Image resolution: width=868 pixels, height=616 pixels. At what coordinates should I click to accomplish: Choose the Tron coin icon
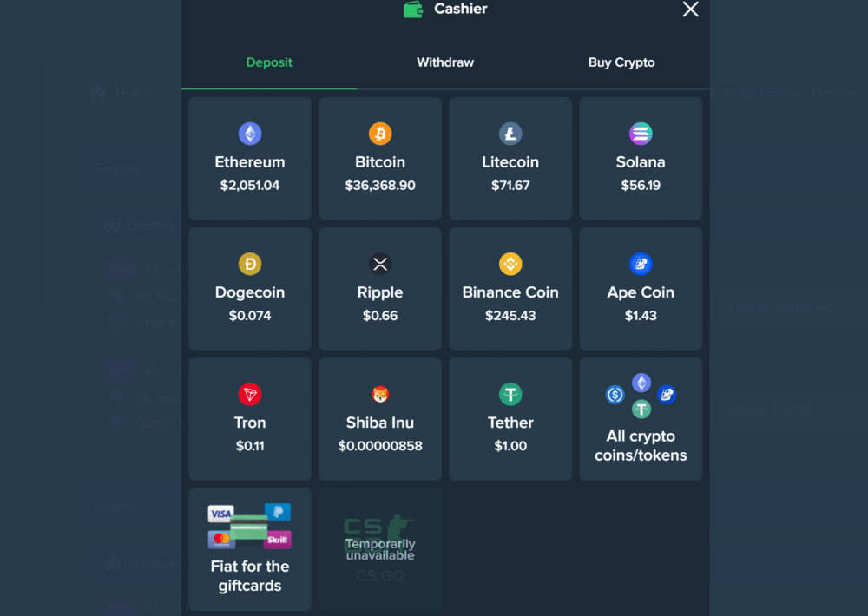pos(250,394)
